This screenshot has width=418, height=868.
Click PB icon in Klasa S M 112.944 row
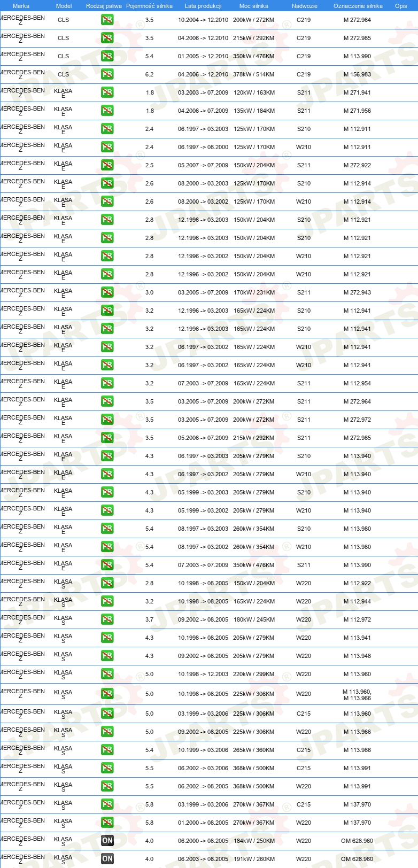[x=107, y=602]
